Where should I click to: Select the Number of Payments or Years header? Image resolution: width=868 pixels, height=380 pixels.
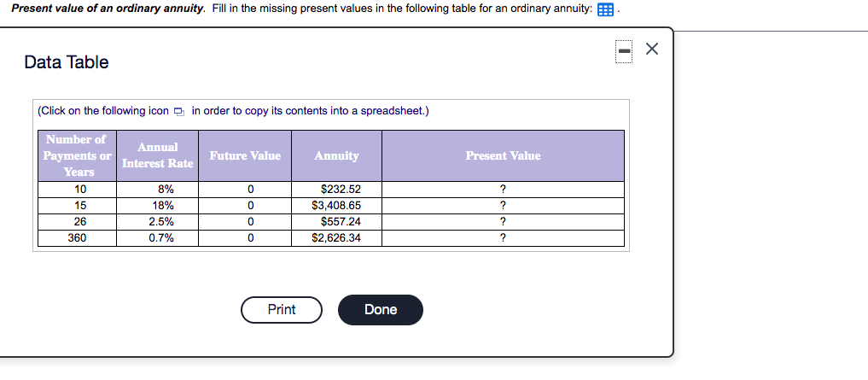pyautogui.click(x=77, y=155)
